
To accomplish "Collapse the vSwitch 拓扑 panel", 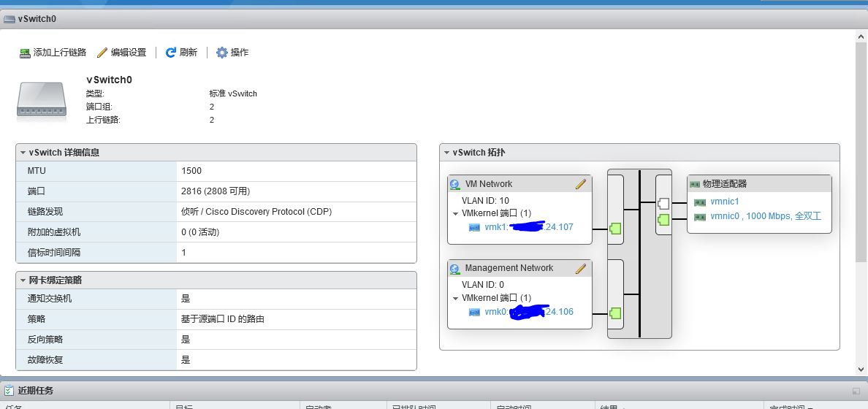I will point(447,153).
